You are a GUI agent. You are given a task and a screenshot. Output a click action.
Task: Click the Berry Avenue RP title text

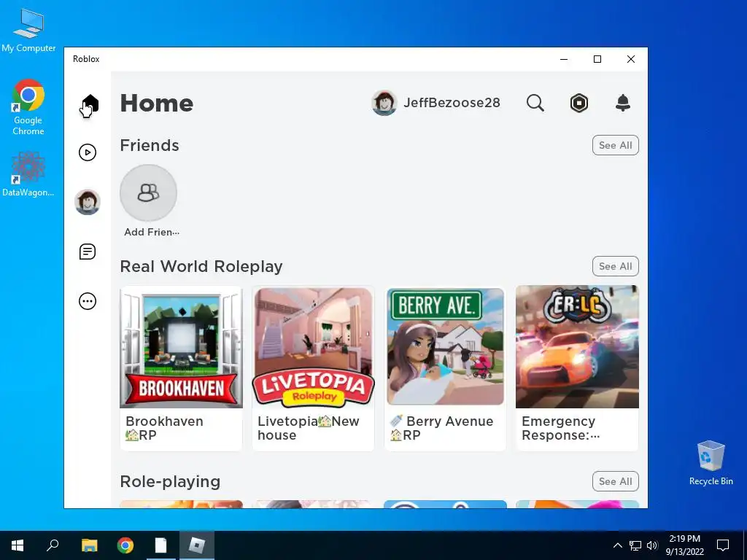(x=441, y=428)
